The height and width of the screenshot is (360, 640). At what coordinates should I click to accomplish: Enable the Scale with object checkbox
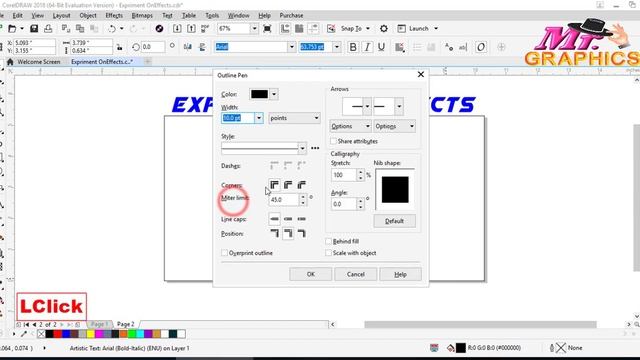coord(329,253)
